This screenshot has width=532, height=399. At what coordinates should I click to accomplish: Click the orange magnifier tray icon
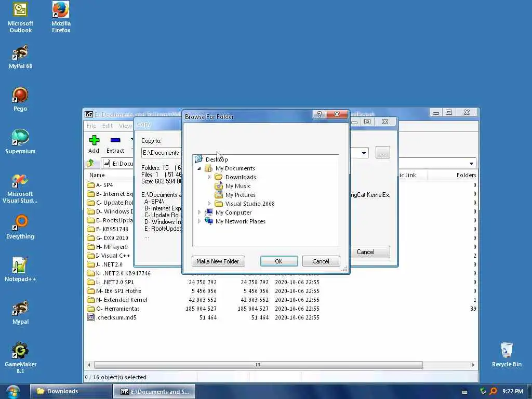tap(494, 391)
